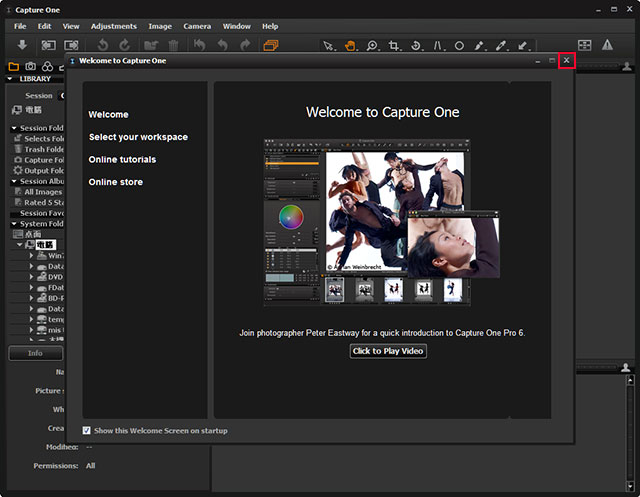Open the Library folder tool tab
640x497 pixels.
14,67
